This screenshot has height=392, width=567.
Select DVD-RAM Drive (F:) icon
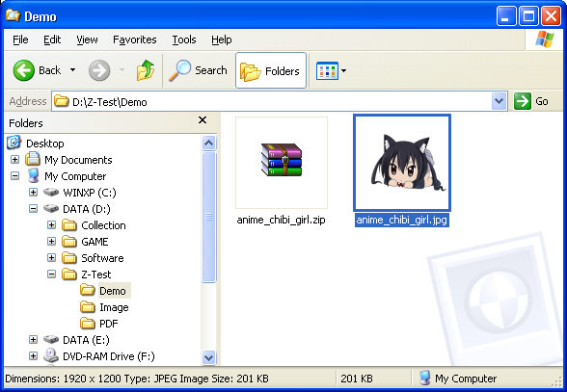(51, 355)
